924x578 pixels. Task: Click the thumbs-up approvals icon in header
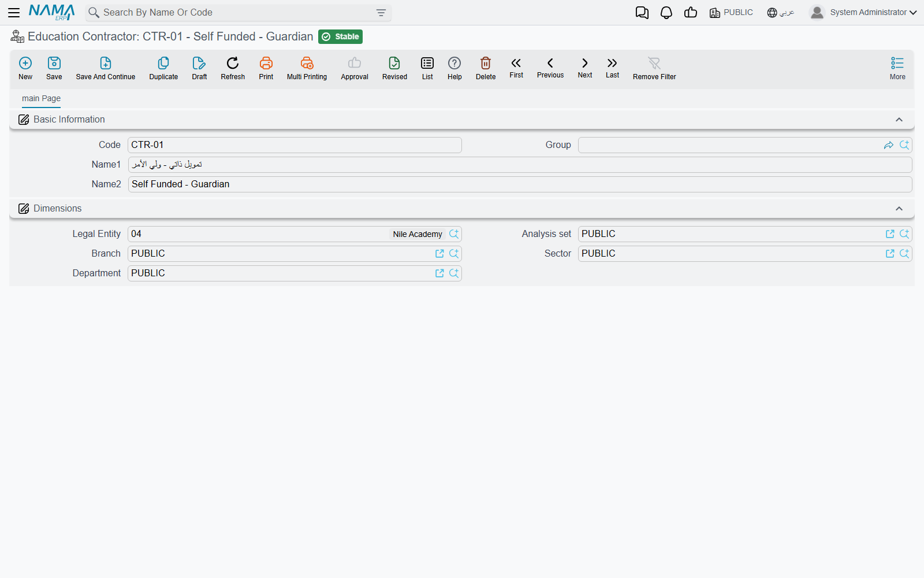[x=690, y=12]
